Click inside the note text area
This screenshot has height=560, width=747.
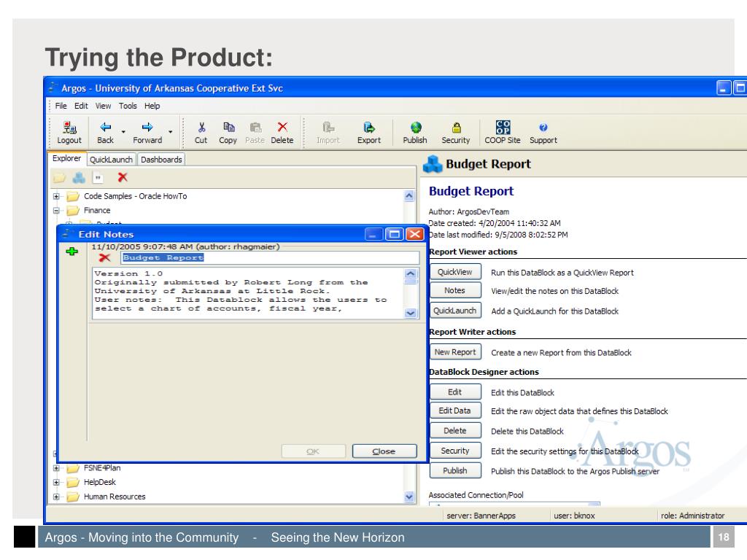[248, 293]
